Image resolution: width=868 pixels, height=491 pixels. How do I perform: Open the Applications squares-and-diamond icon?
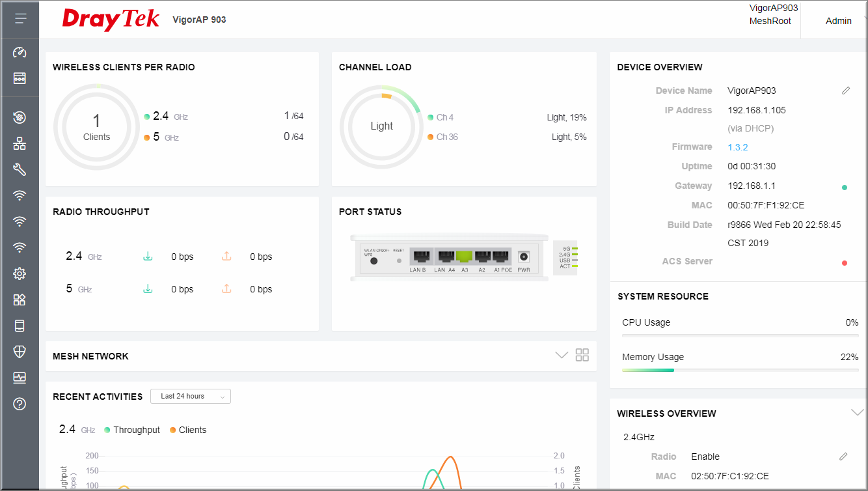pyautogui.click(x=20, y=300)
